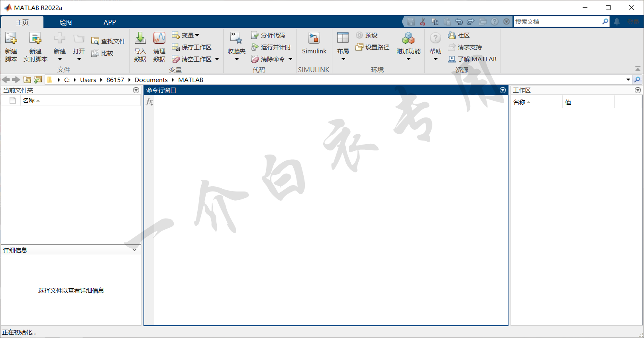Expand the arrow under 打开
The image size is (644, 338).
(79, 59)
